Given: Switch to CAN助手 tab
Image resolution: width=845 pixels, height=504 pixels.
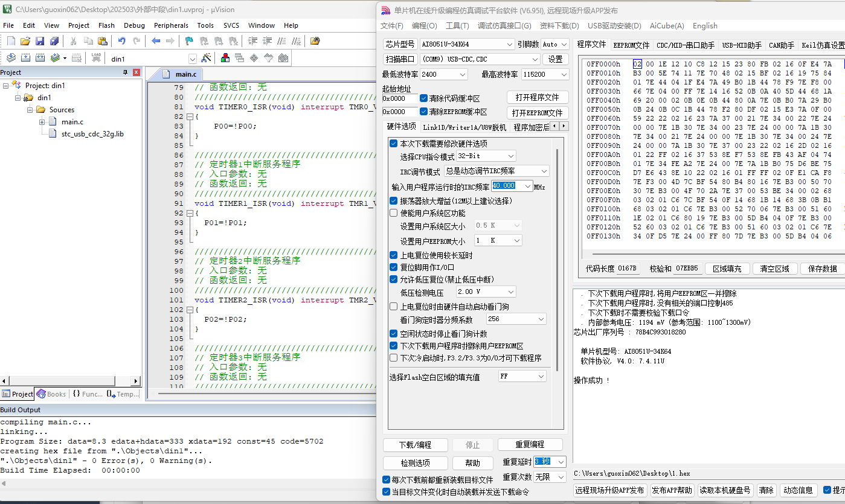Looking at the screenshot, I should click(781, 45).
